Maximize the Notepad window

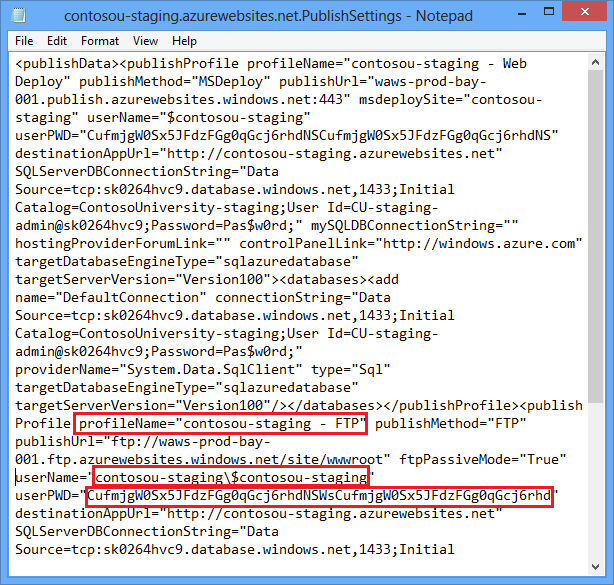[549, 12]
